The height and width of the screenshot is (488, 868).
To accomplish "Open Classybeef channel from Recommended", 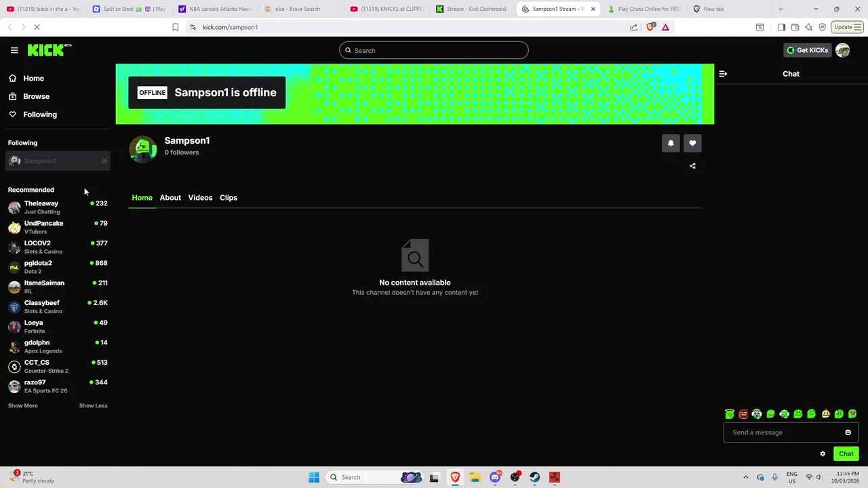I will (x=58, y=306).
